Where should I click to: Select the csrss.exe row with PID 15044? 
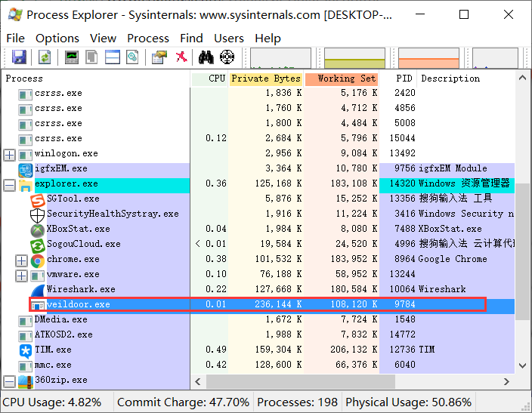tap(258, 138)
